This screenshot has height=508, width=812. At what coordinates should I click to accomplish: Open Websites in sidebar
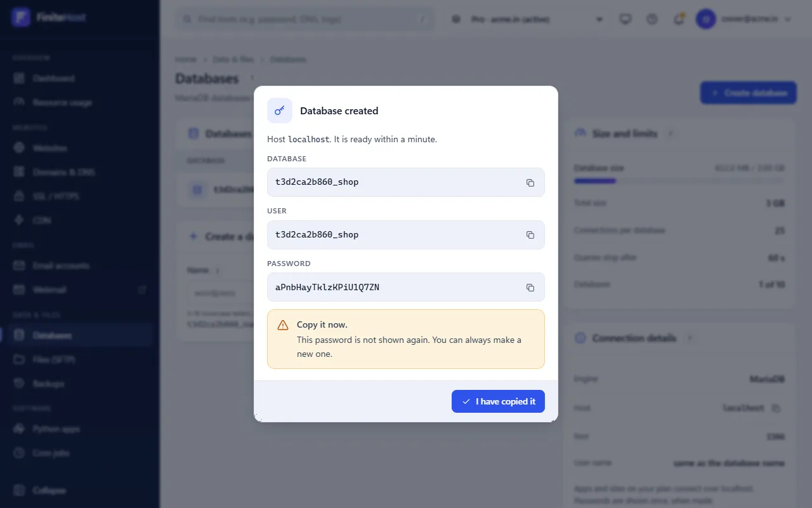click(x=80, y=148)
